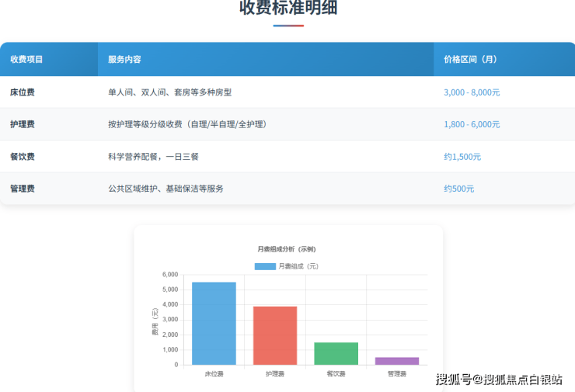This screenshot has width=575, height=392.
Task: Click the 1,800 - 6,000元 price
Action: [472, 124]
